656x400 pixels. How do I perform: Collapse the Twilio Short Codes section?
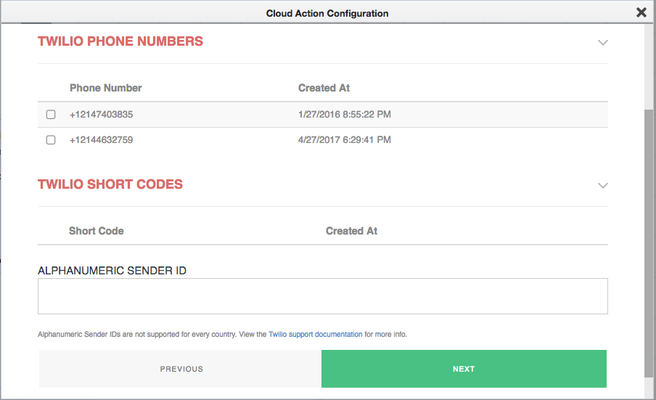(602, 185)
